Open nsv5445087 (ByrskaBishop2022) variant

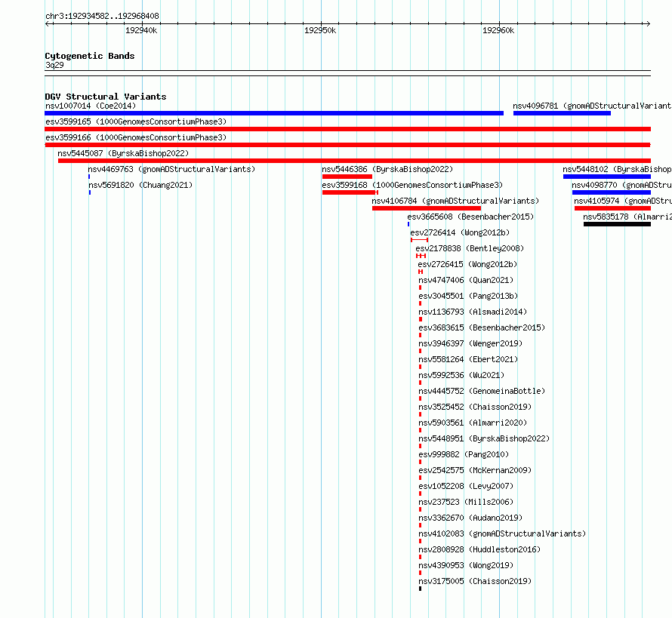[123, 153]
